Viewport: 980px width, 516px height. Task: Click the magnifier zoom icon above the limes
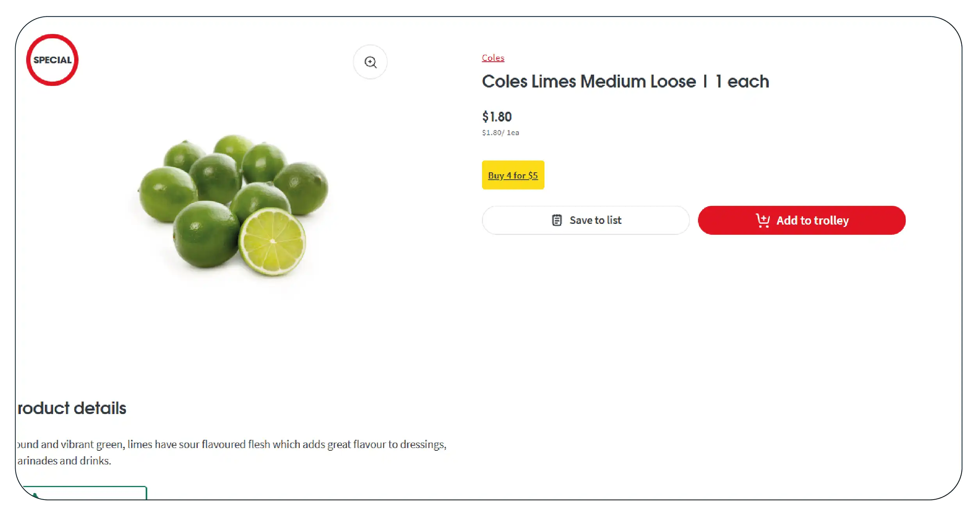pyautogui.click(x=370, y=62)
